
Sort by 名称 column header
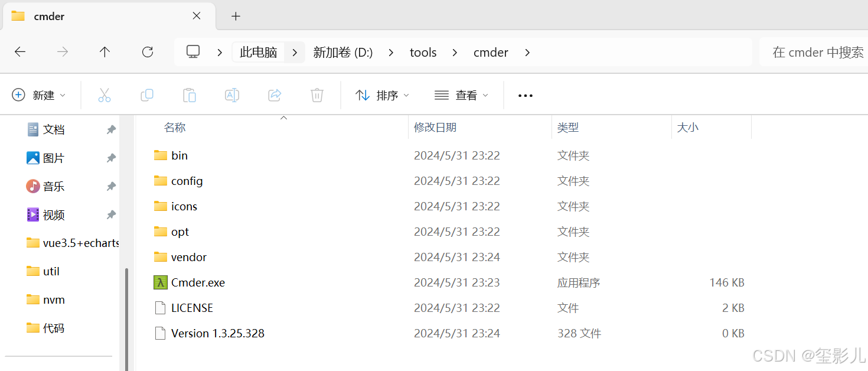tap(175, 127)
